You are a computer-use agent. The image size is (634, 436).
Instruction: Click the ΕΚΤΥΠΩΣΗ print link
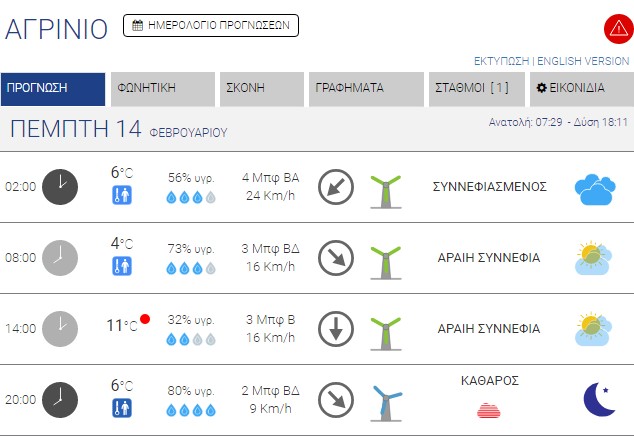pyautogui.click(x=501, y=61)
